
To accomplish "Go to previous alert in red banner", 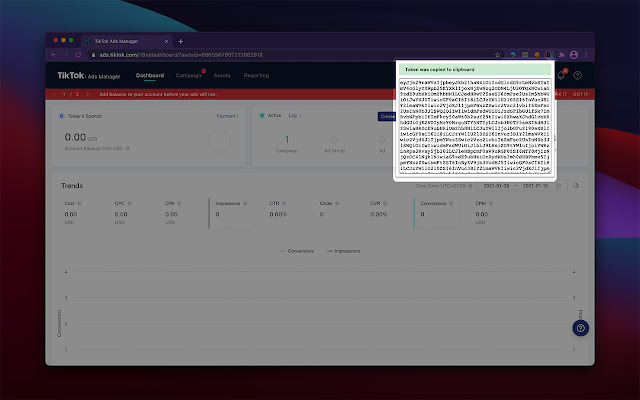I will point(54,94).
